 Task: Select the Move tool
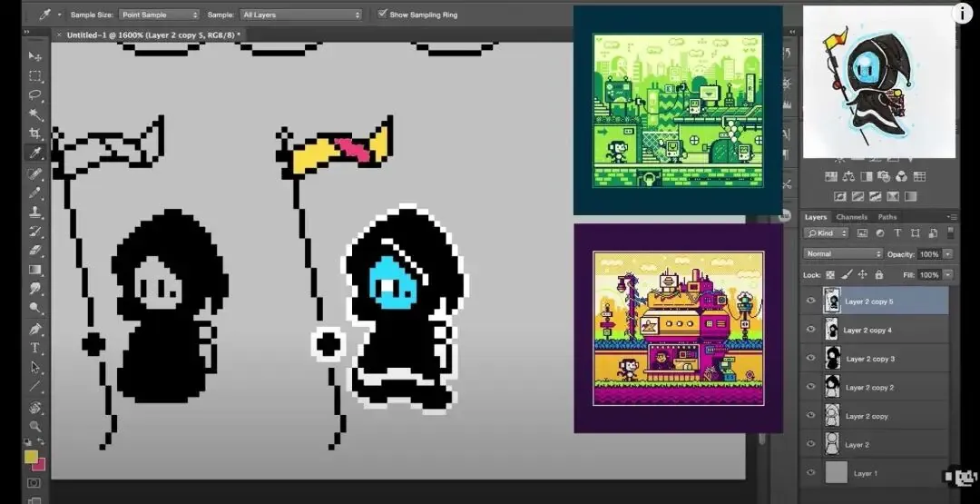click(x=35, y=56)
